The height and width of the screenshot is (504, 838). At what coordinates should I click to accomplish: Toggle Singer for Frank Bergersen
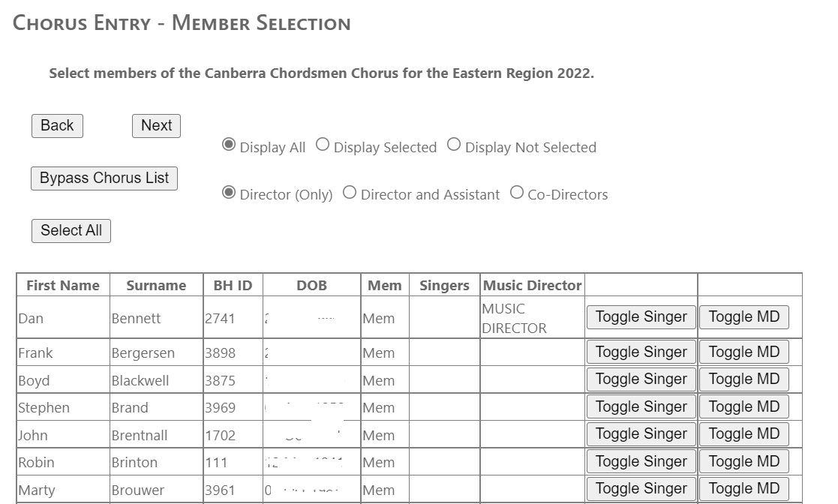pyautogui.click(x=641, y=352)
